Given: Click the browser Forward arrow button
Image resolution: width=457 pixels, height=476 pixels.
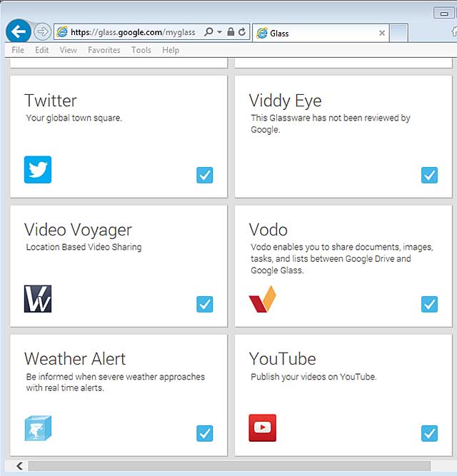Looking at the screenshot, I should pyautogui.click(x=42, y=31).
